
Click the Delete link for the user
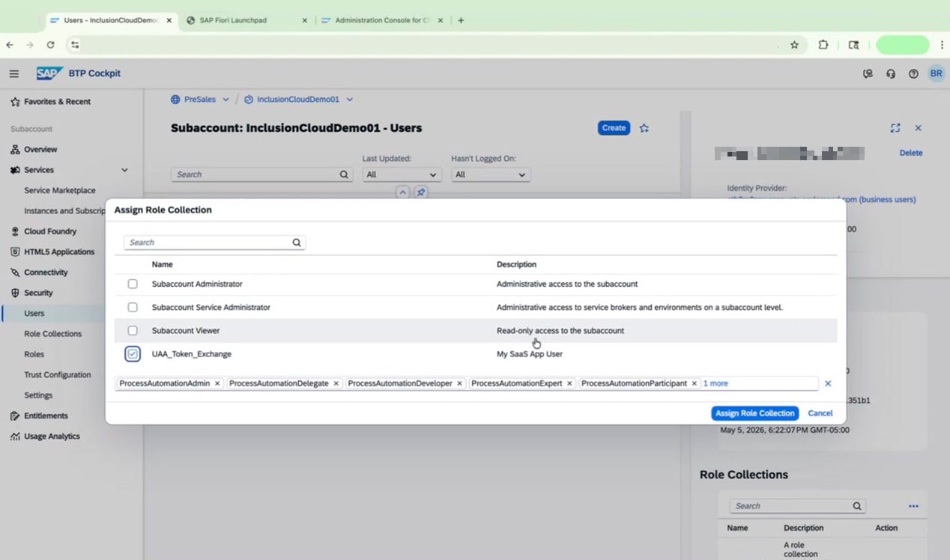[911, 153]
